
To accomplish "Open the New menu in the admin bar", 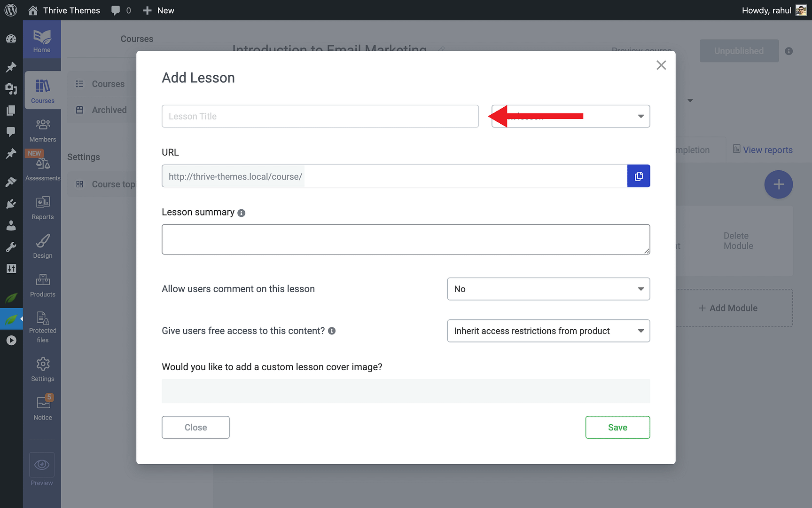I will coord(158,10).
